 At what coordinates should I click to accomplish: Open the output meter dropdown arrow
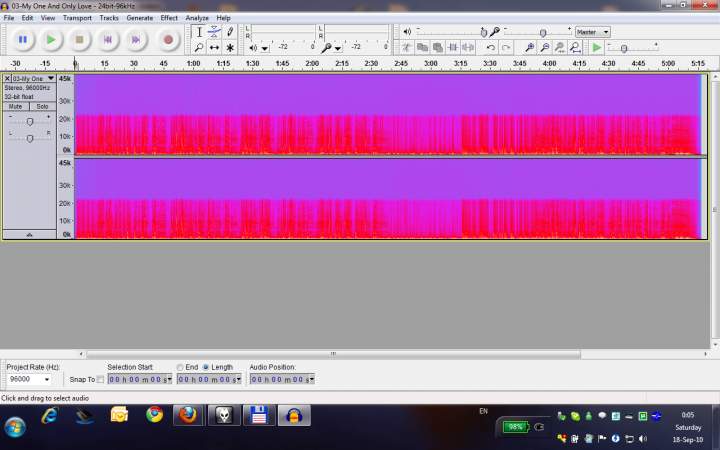tap(265, 48)
